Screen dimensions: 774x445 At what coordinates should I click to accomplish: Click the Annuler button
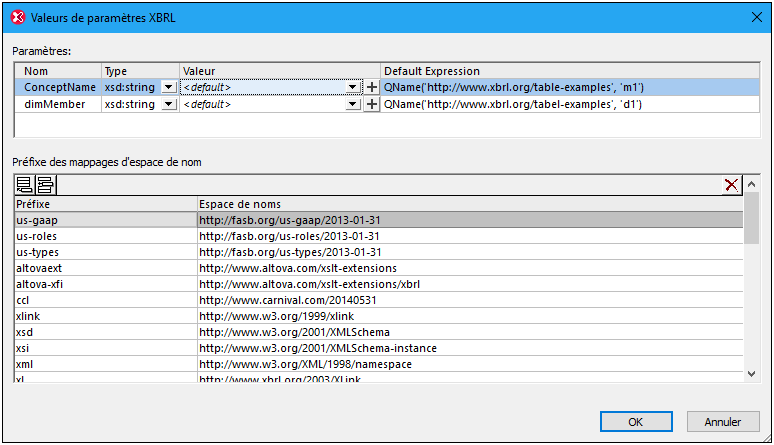coord(722,421)
